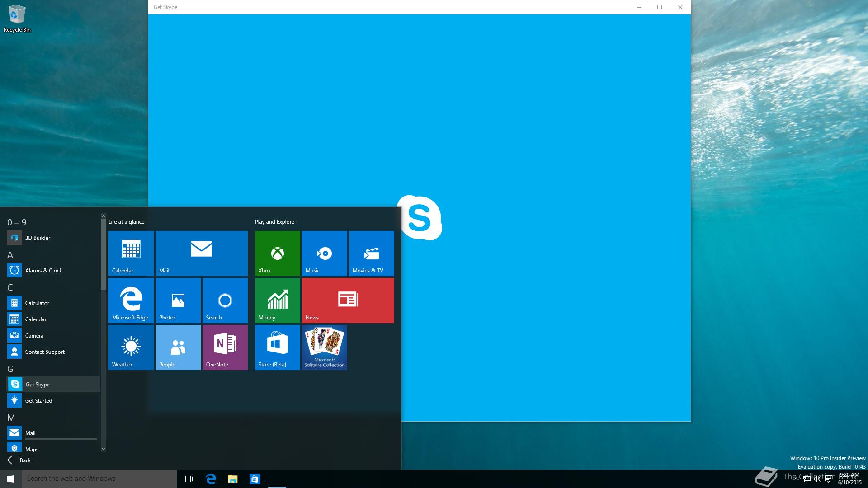Launch the Microsoft Edge tile
Screen dimensions: 868x488
click(131, 300)
